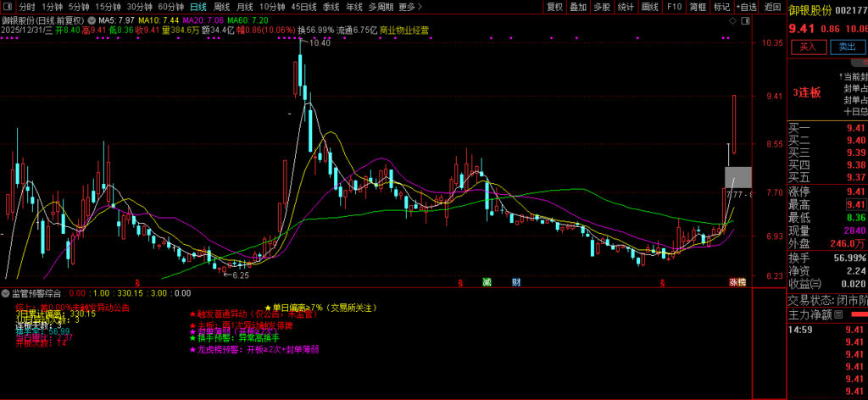
Task: Open the 画线 drawing tools menu
Action: [x=650, y=7]
